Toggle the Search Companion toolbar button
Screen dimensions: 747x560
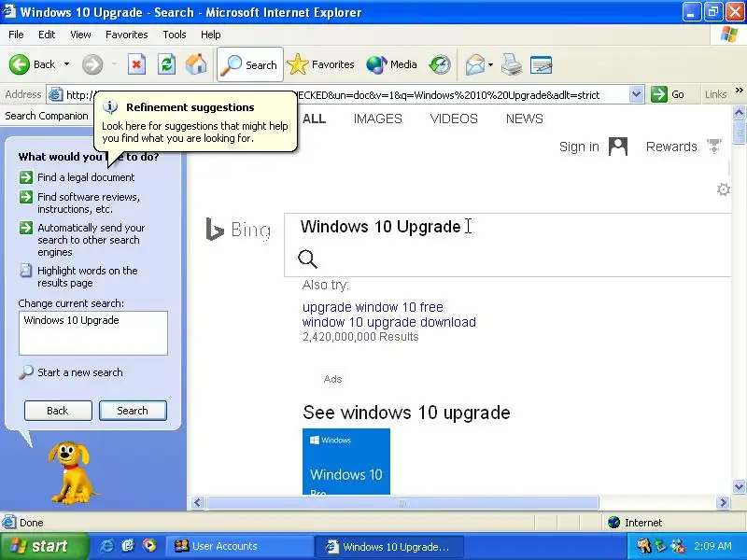pyautogui.click(x=250, y=64)
